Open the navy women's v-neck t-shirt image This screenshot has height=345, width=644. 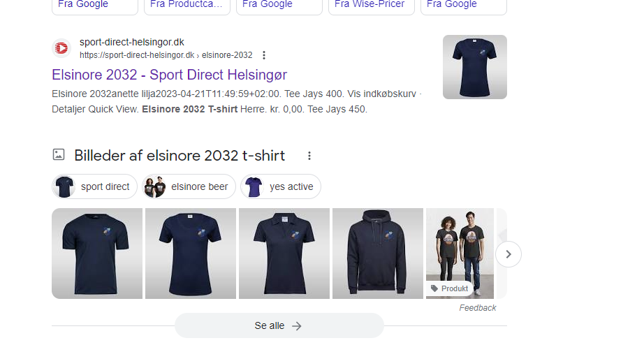[191, 254]
